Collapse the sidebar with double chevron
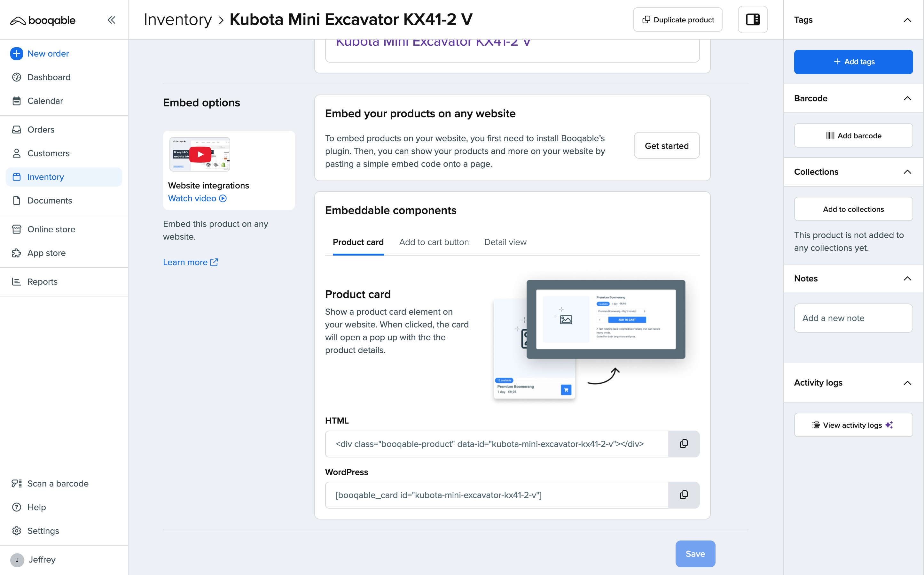The image size is (924, 575). point(111,20)
